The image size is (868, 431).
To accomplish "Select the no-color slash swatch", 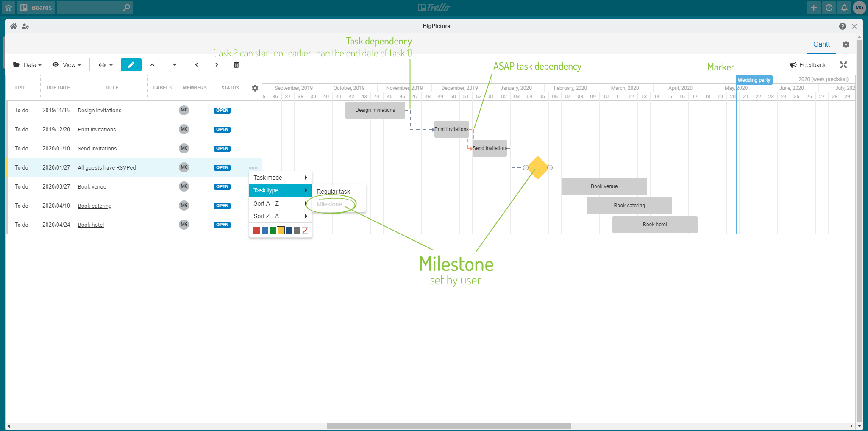I will tap(305, 231).
